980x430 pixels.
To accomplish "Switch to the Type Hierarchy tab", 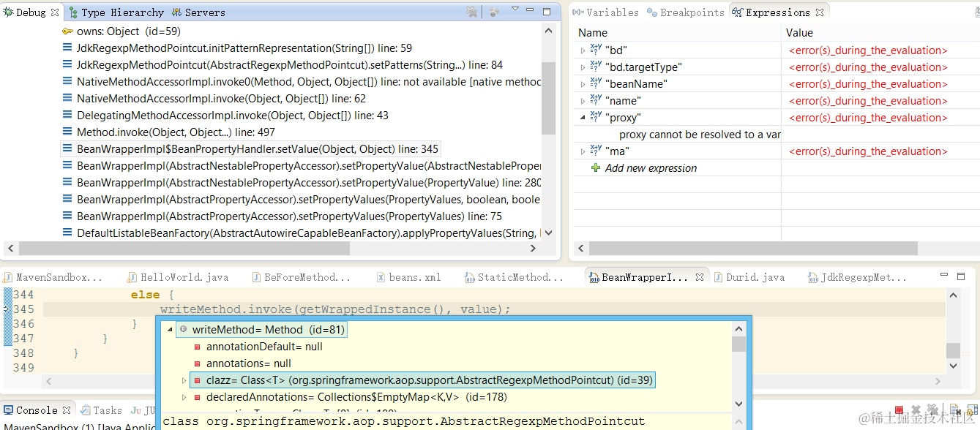I will 116,12.
